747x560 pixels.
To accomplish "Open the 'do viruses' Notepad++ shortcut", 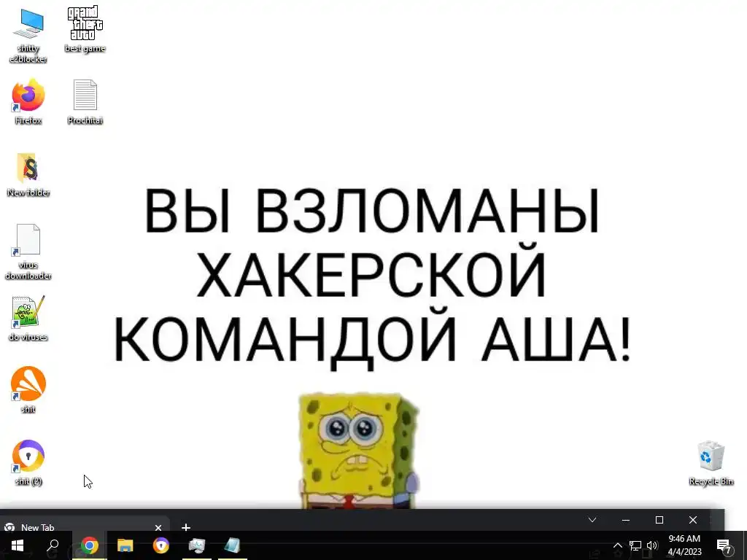I will 28,318.
